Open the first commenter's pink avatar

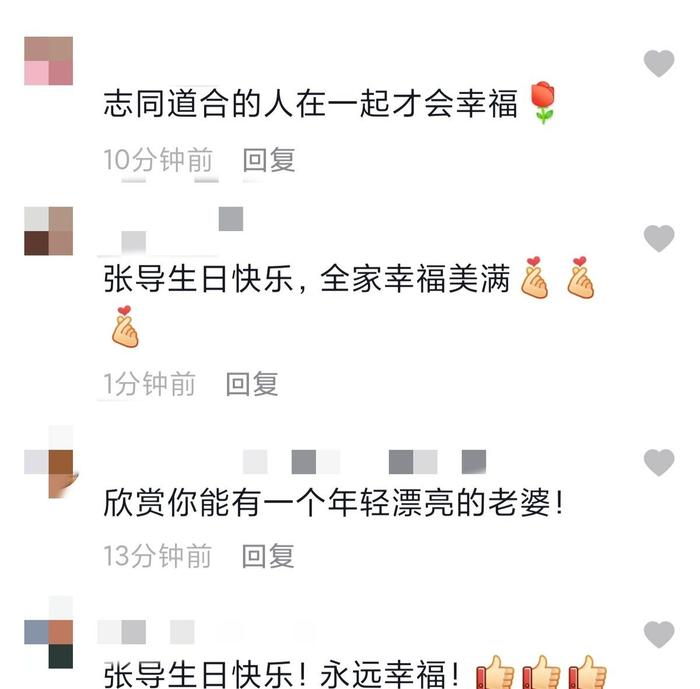[x=48, y=61]
